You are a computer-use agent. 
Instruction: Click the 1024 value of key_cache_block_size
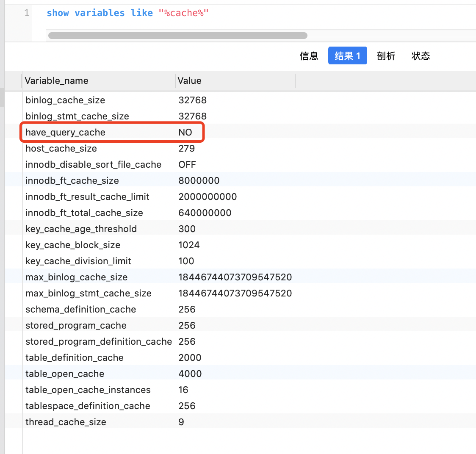(x=189, y=245)
